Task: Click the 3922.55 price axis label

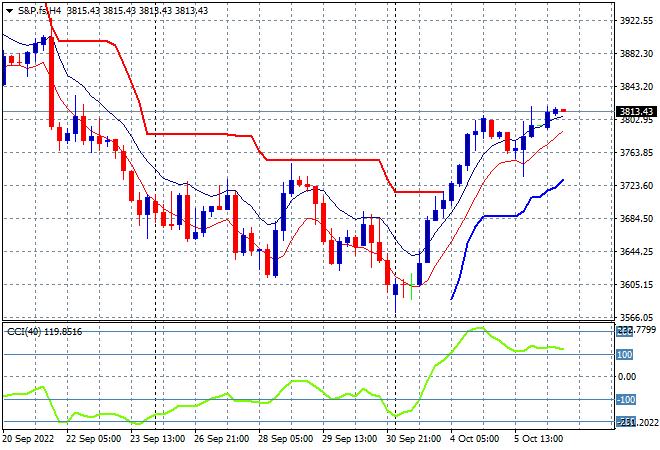Action: [636, 21]
